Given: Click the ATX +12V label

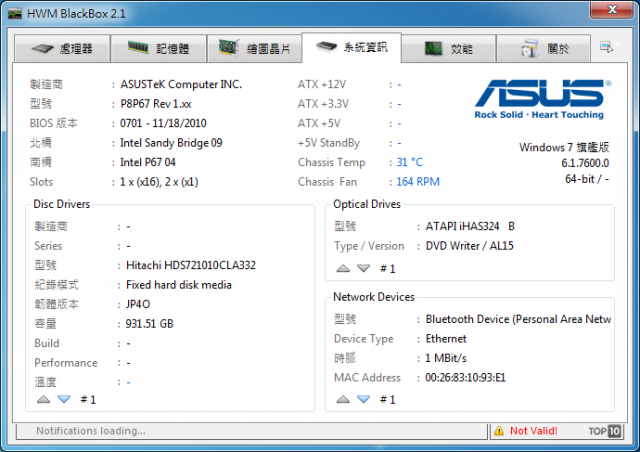Looking at the screenshot, I should tap(322, 85).
